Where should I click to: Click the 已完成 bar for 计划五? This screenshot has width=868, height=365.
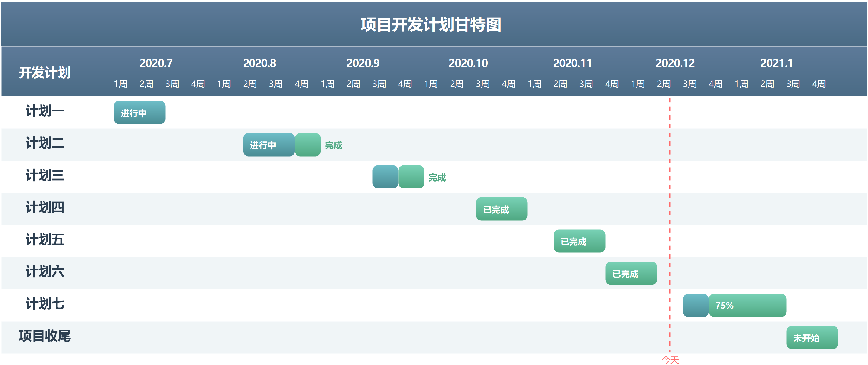point(579,241)
